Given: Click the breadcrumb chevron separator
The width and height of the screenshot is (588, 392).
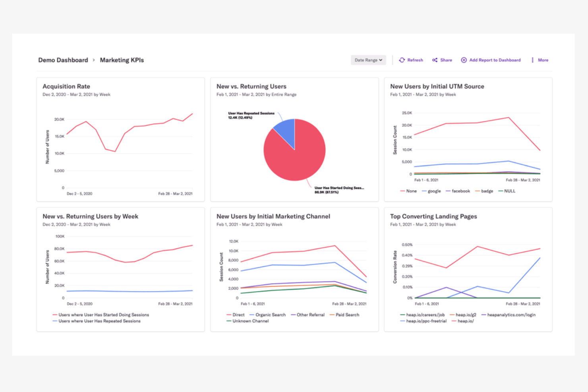Looking at the screenshot, I should pos(94,60).
